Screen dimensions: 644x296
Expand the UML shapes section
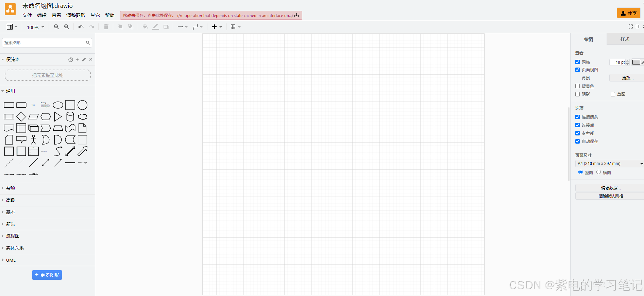47,260
